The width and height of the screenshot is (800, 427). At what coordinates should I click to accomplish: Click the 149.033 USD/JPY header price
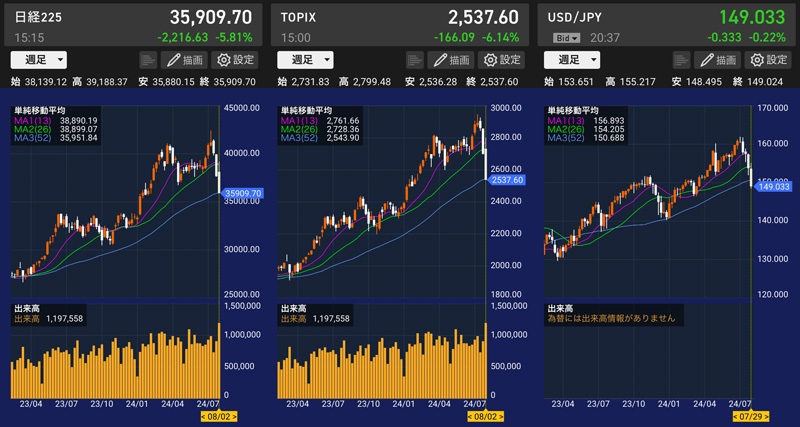pos(752,17)
